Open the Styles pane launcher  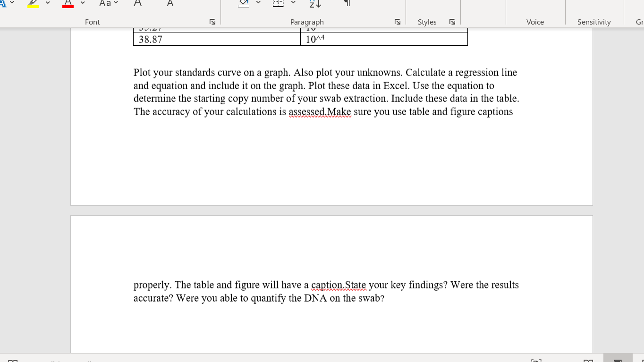click(452, 22)
